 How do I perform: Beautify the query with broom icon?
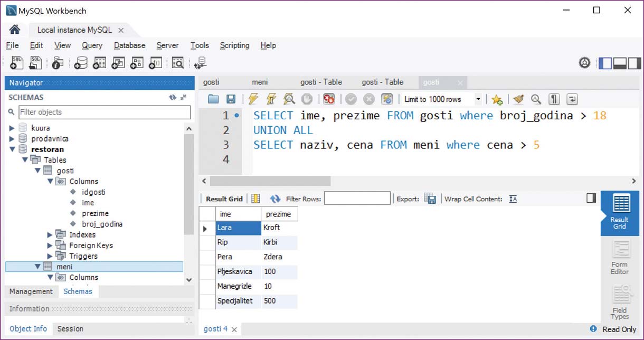click(518, 99)
